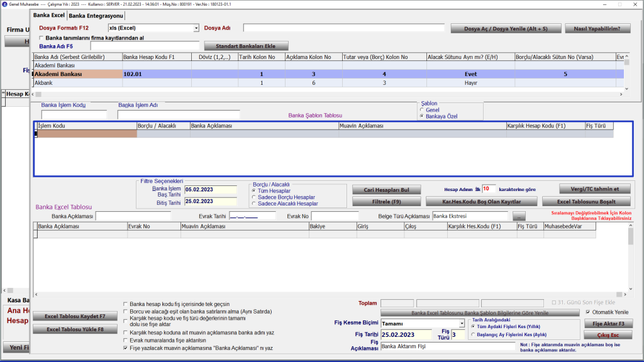Load with Excel Tablosu Yükle F8

pos(75,329)
